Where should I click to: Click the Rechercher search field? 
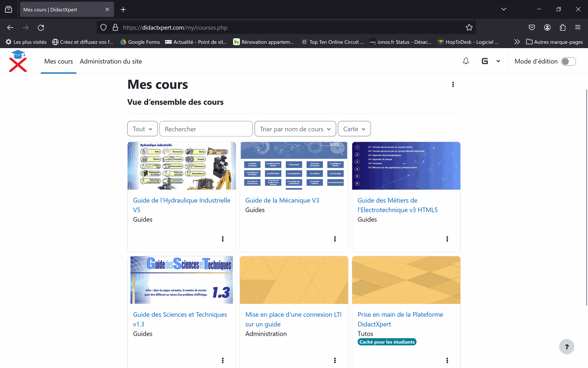206,129
